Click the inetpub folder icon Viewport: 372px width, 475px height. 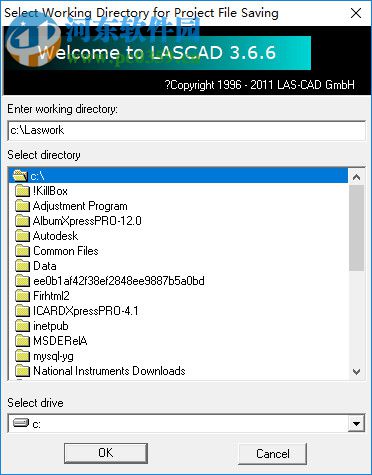pyautogui.click(x=22, y=326)
